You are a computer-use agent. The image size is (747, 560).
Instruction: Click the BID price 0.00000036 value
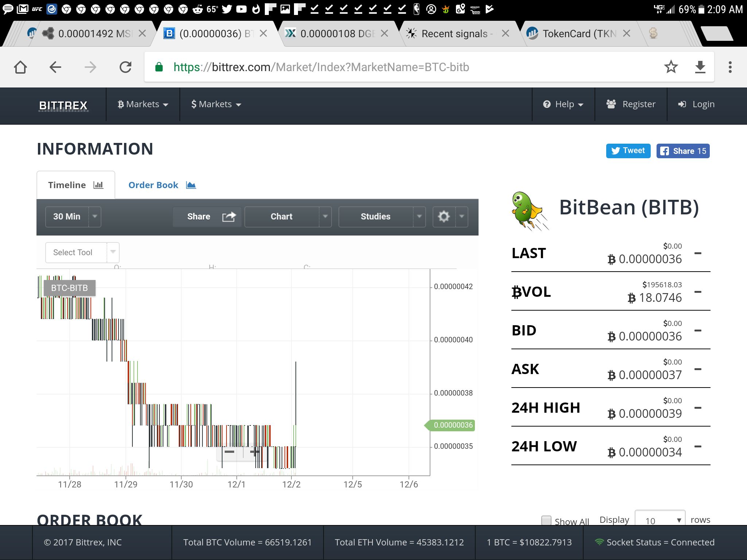(645, 337)
